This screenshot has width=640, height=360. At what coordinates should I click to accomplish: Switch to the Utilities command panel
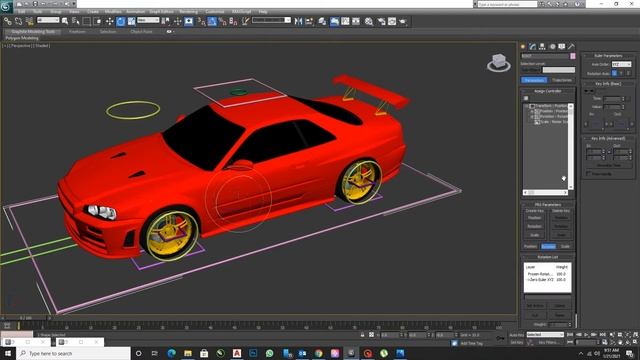click(571, 47)
